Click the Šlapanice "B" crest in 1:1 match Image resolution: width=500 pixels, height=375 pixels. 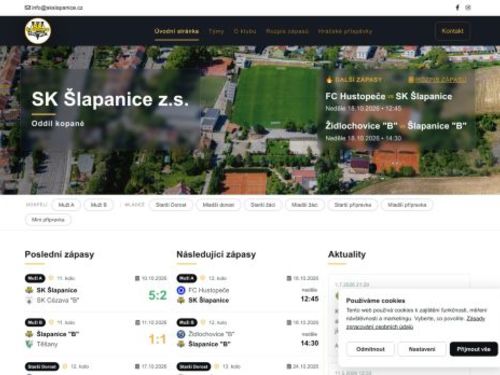tap(29, 334)
